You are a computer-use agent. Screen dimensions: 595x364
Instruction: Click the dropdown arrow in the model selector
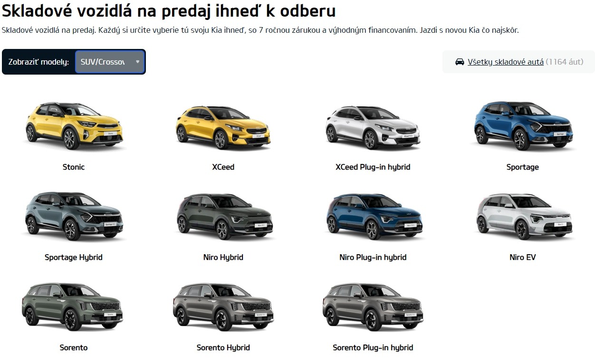pos(137,62)
